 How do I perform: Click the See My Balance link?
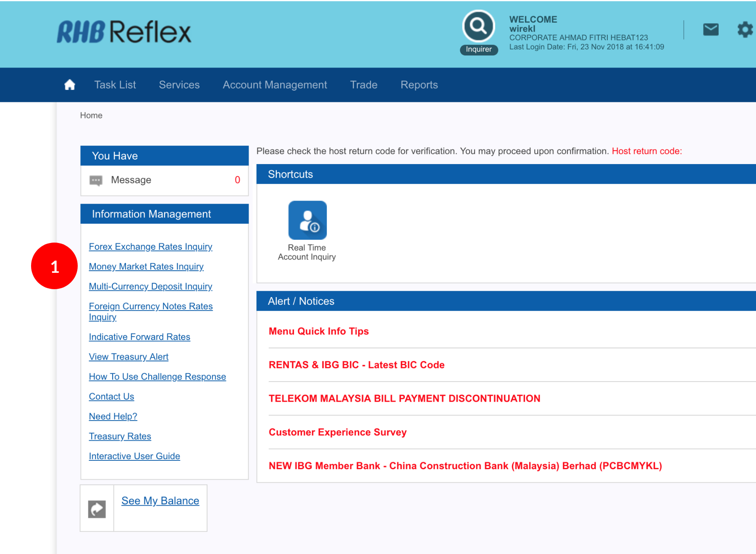(x=160, y=501)
